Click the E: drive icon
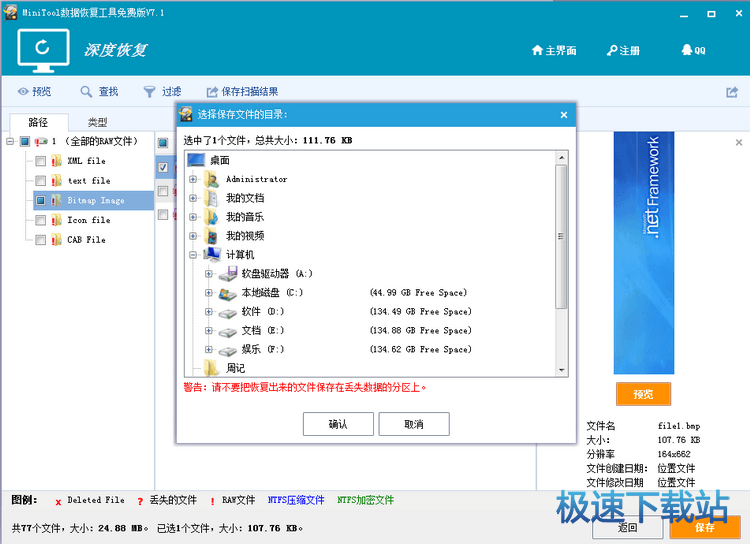Viewport: 750px width, 544px height. (x=228, y=332)
